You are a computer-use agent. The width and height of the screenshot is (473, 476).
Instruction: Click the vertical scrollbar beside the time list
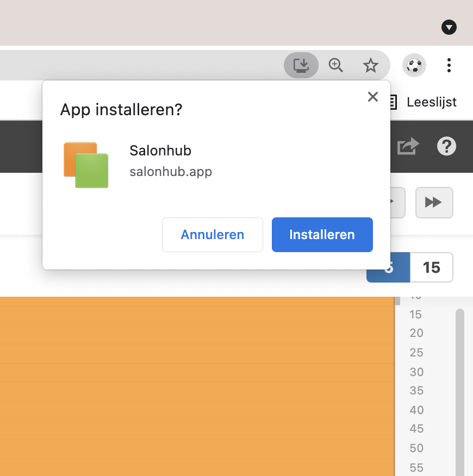(x=460, y=380)
